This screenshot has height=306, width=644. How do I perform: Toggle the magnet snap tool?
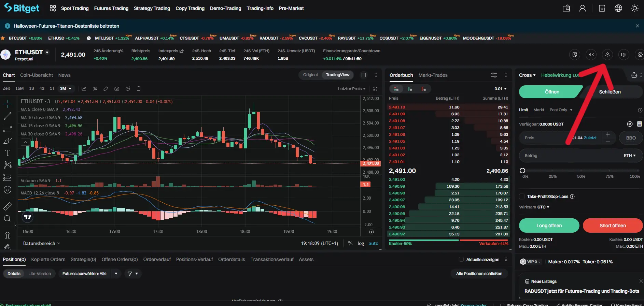point(8,235)
